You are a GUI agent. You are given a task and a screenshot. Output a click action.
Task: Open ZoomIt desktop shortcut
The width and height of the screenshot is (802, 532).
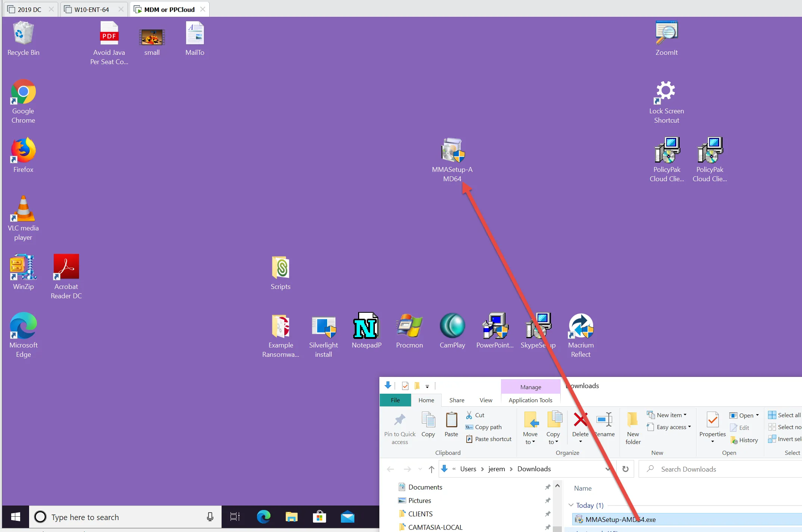click(x=666, y=34)
